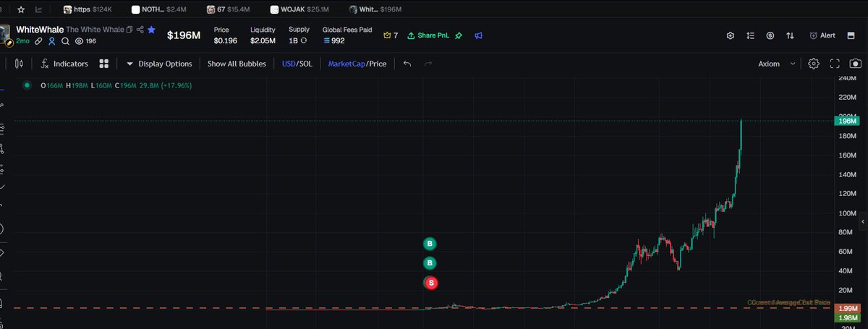Open the Axiom dropdown
This screenshot has height=329, width=868.
776,64
